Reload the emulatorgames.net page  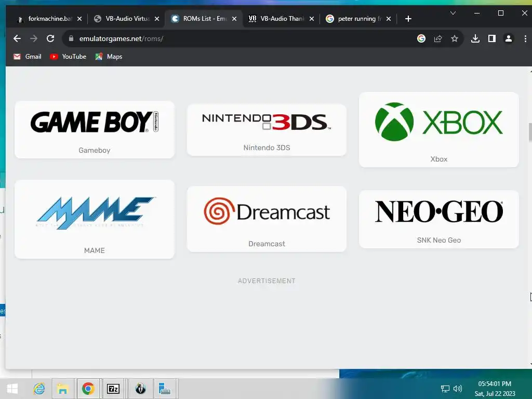[50, 38]
